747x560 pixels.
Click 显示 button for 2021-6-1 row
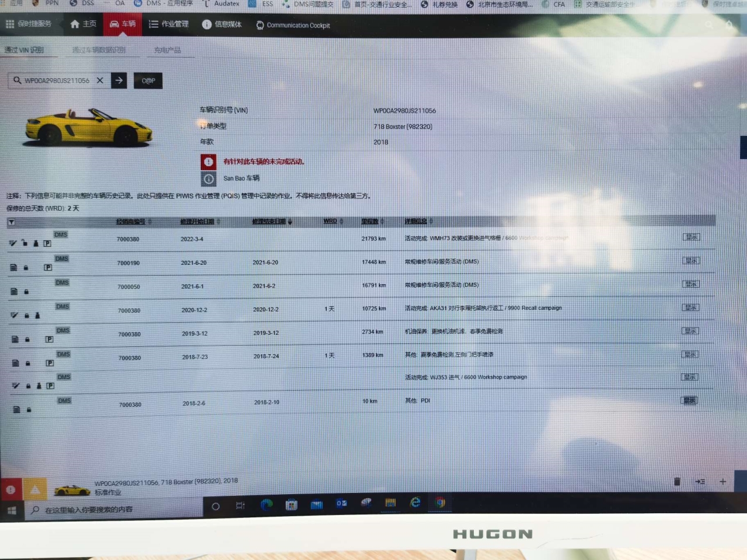coord(691,284)
